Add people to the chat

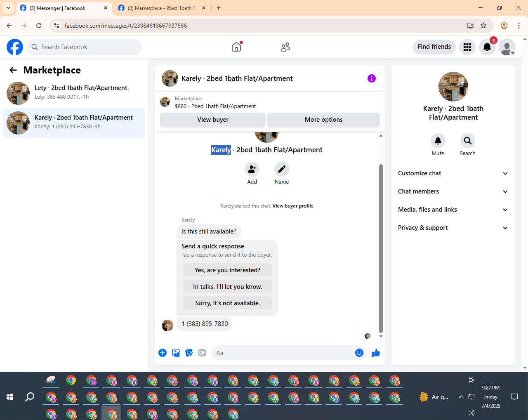(x=252, y=169)
